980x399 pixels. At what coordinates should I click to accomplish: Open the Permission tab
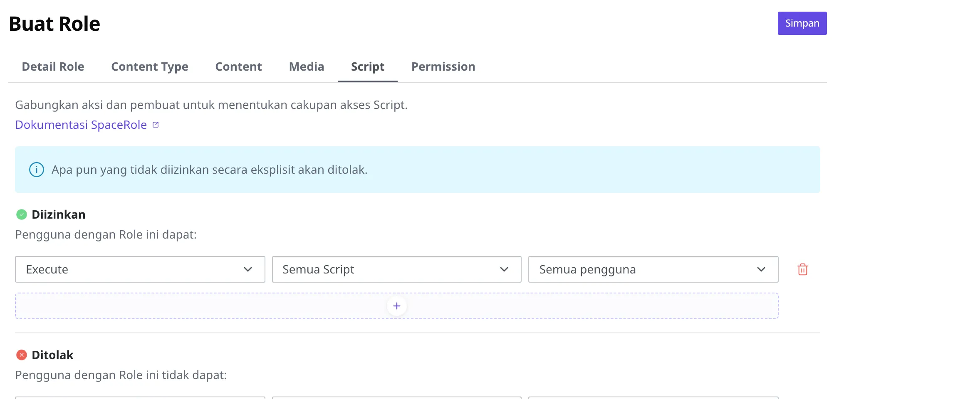(x=443, y=66)
